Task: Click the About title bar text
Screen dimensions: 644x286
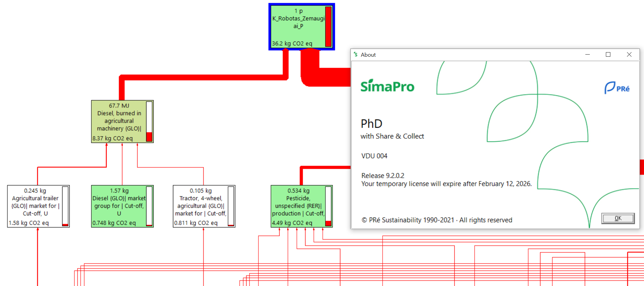Action: click(x=368, y=55)
